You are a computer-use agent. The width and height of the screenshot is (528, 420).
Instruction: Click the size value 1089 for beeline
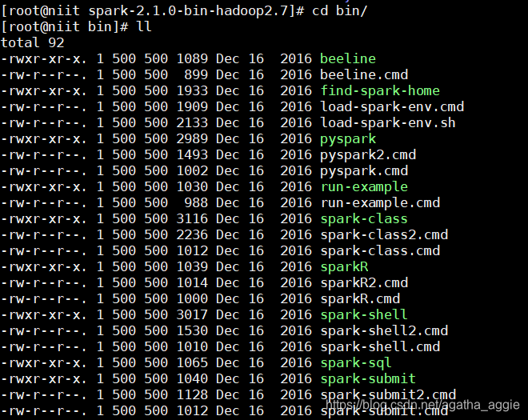point(192,58)
